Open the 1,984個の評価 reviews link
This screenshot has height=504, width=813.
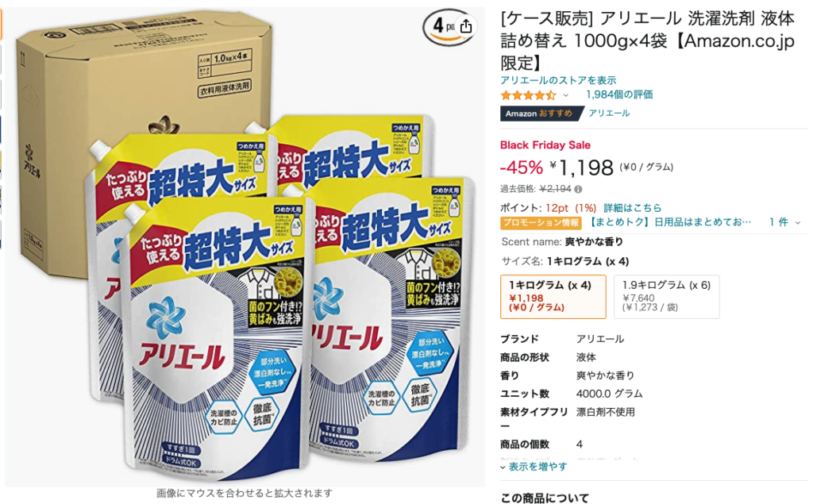pyautogui.click(x=619, y=95)
